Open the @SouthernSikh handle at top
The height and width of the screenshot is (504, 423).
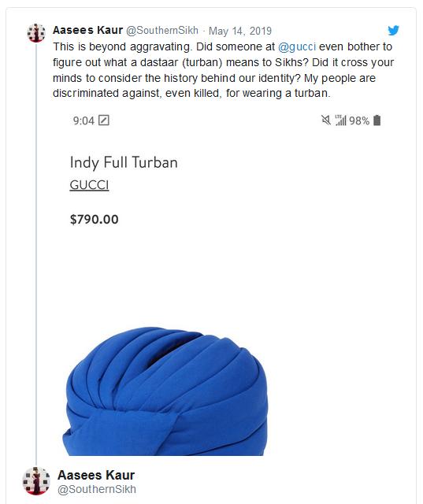click(x=162, y=30)
